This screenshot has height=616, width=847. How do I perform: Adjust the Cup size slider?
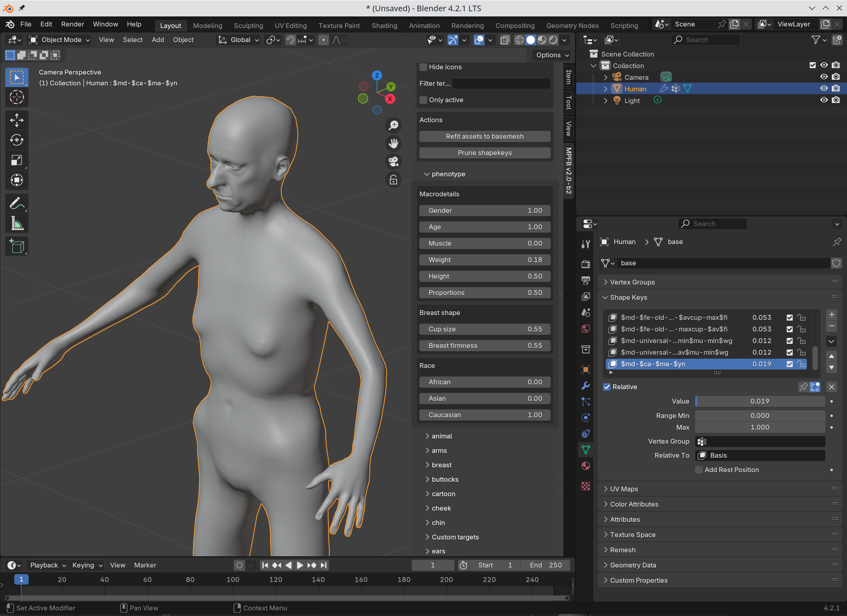[x=485, y=329]
